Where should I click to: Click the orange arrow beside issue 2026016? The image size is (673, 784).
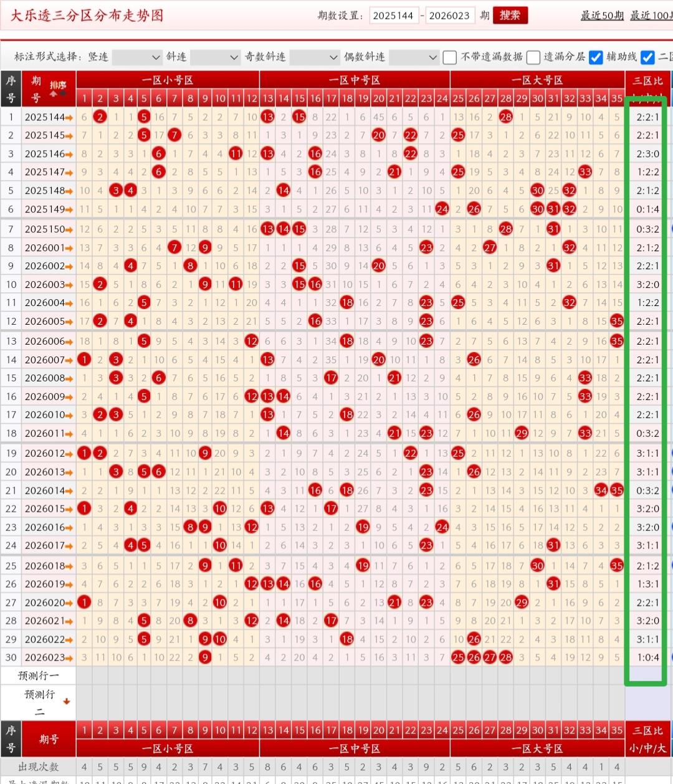[x=69, y=528]
